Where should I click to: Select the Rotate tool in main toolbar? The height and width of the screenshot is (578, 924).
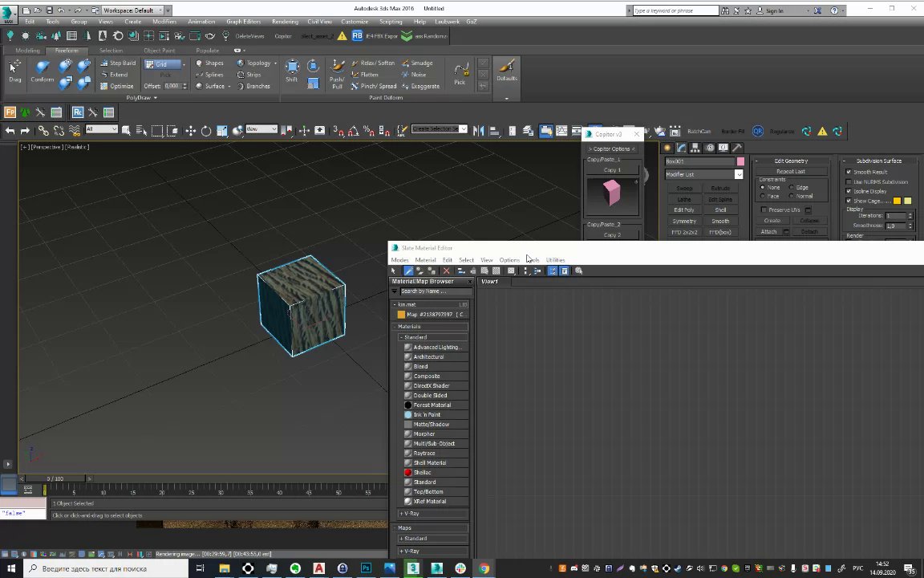pos(206,131)
